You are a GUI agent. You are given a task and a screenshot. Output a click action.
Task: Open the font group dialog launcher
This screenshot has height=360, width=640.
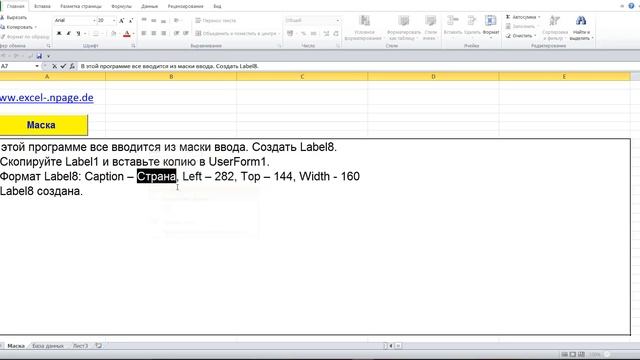(x=133, y=46)
